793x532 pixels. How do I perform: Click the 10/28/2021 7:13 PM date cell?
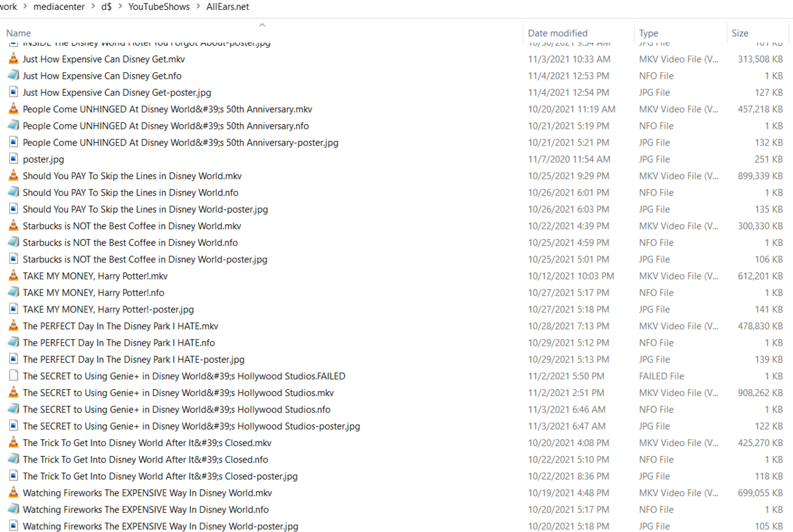click(568, 326)
